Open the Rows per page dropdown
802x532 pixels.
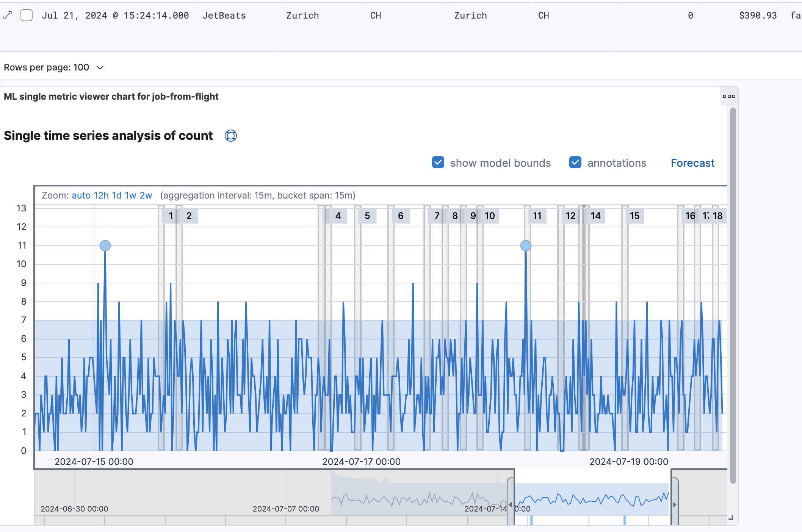pos(54,67)
